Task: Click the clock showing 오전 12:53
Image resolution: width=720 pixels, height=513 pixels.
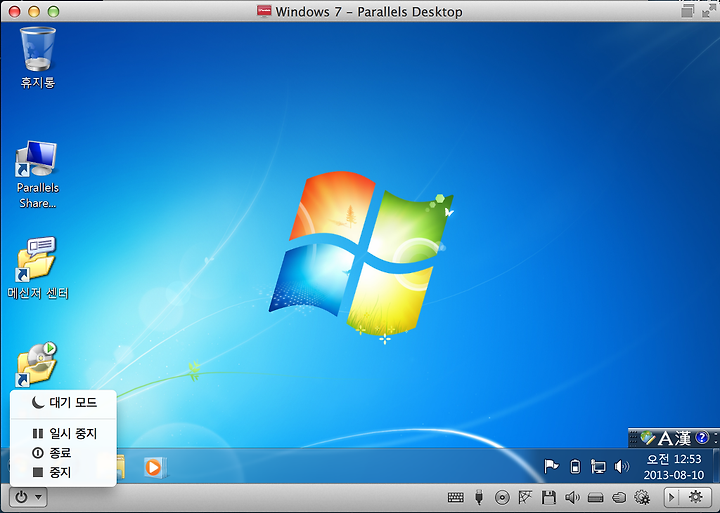Action: 674,467
